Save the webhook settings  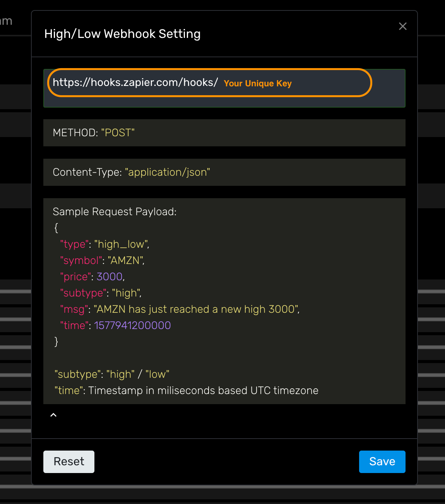tap(382, 462)
